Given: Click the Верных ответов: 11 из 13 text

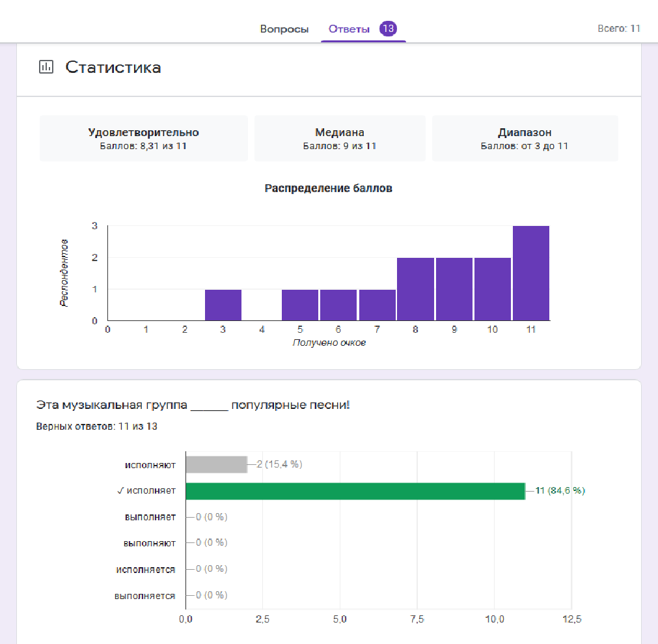Looking at the screenshot, I should click(x=97, y=427).
